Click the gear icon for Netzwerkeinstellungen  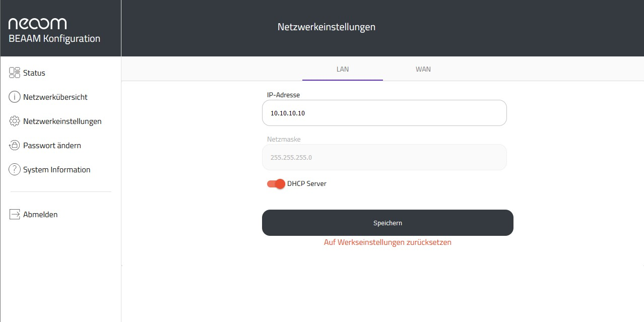(15, 121)
